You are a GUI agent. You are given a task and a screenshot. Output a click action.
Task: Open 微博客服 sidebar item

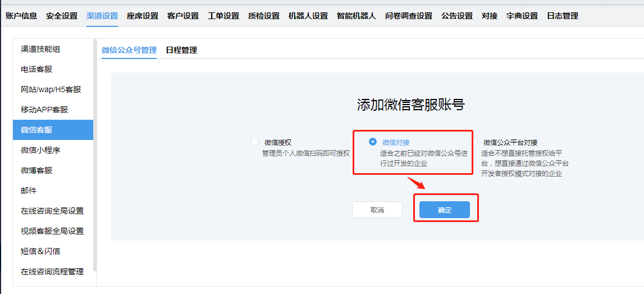point(53,170)
